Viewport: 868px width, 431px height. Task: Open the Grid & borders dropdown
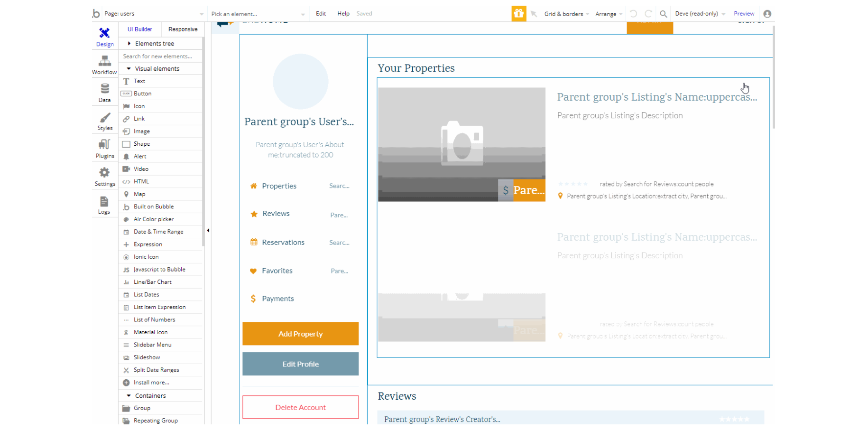click(x=566, y=14)
